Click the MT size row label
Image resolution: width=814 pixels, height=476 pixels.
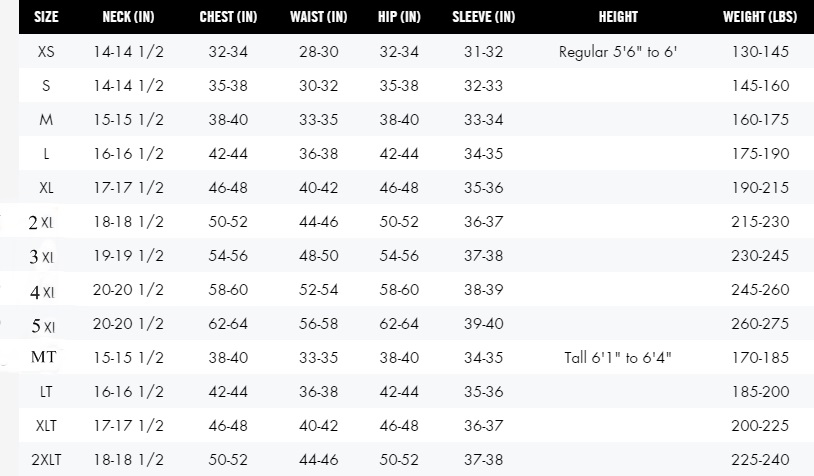click(x=44, y=357)
